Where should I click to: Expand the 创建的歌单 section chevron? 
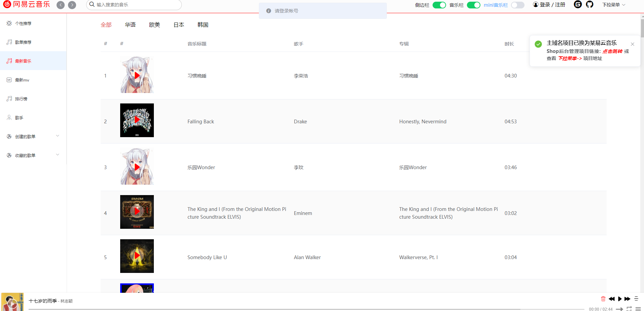pyautogui.click(x=58, y=136)
